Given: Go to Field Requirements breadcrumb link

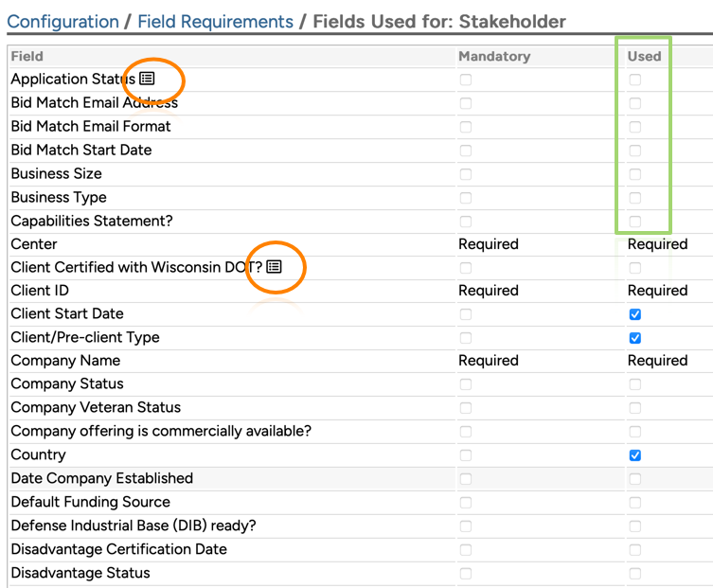Looking at the screenshot, I should point(216,21).
